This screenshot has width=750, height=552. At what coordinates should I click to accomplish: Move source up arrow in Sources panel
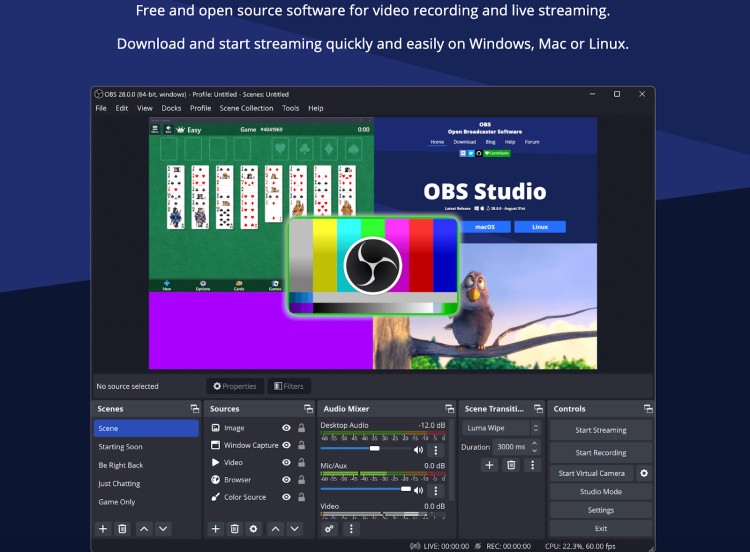coord(276,529)
